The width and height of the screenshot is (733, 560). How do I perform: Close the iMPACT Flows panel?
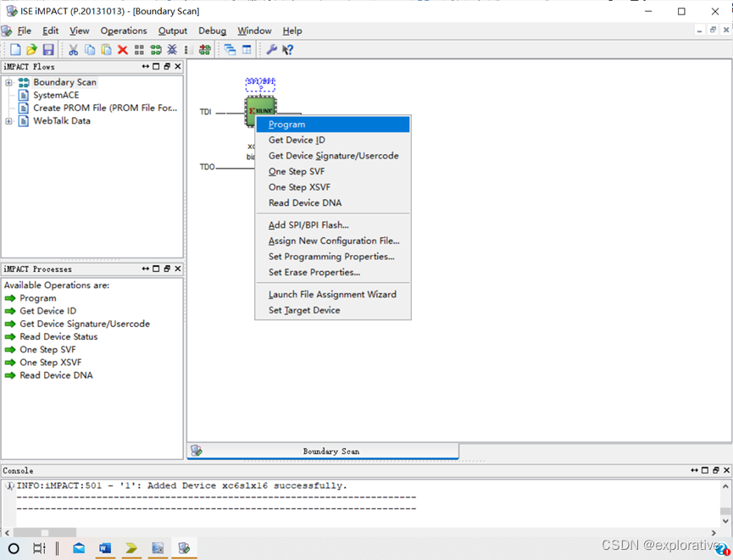pos(178,66)
